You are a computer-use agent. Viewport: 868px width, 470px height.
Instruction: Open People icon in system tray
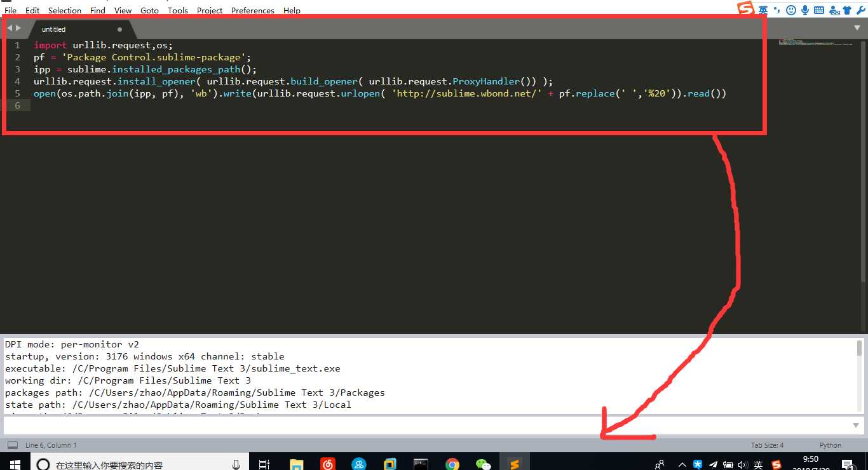[x=660, y=464]
